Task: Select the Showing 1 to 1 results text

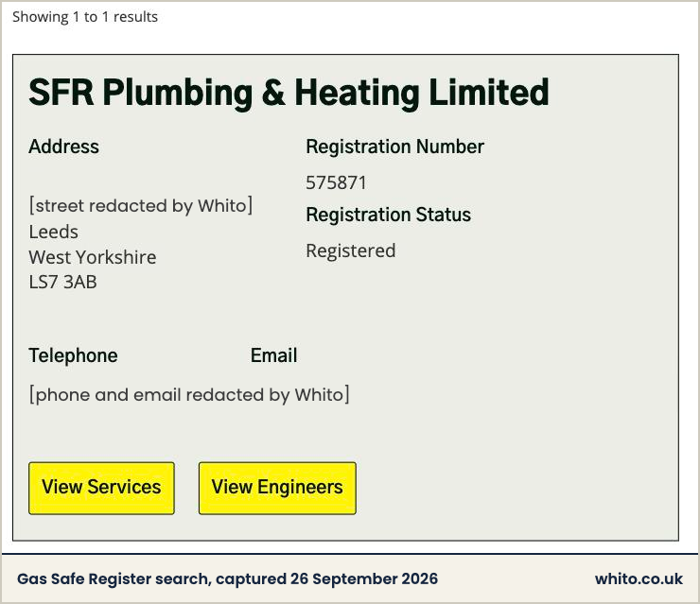Action: click(x=85, y=17)
